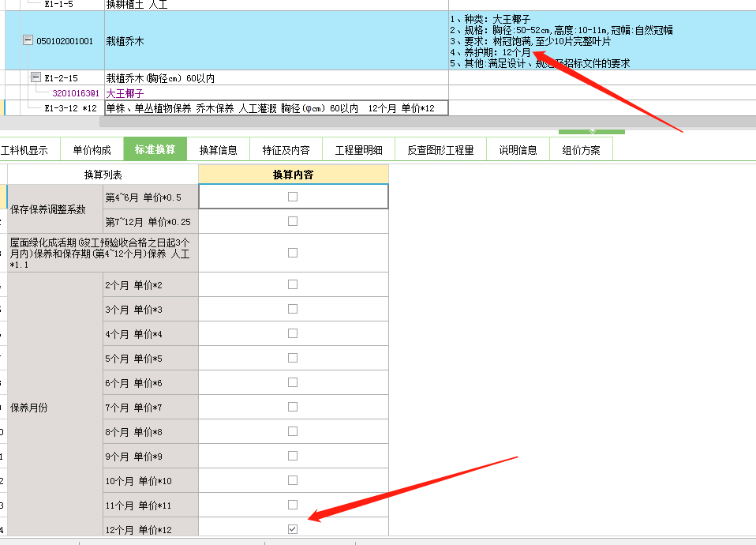This screenshot has width=756, height=545.
Task: Select code 3201016@1 in the tree
Action: (x=76, y=93)
